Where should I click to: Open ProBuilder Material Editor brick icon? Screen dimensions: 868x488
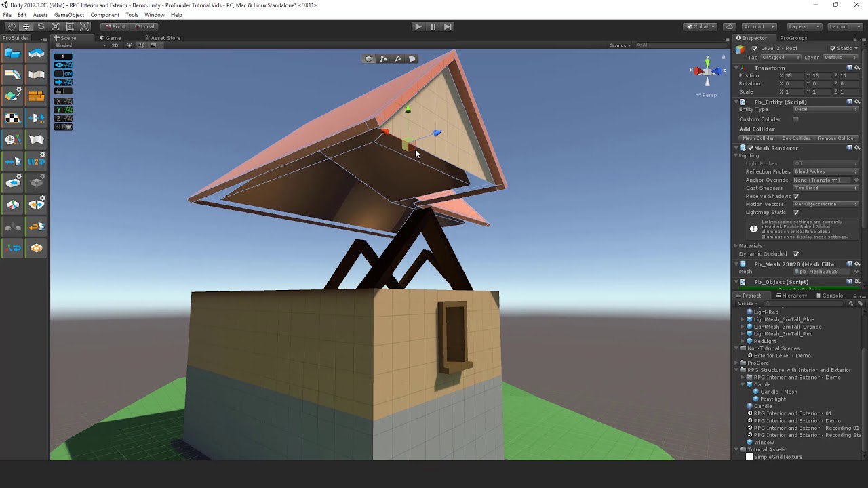click(x=37, y=96)
